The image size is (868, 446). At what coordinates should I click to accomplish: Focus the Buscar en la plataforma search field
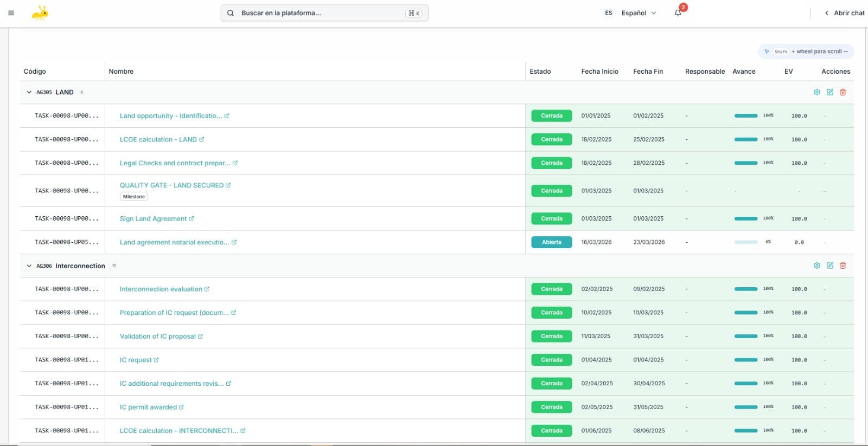320,13
